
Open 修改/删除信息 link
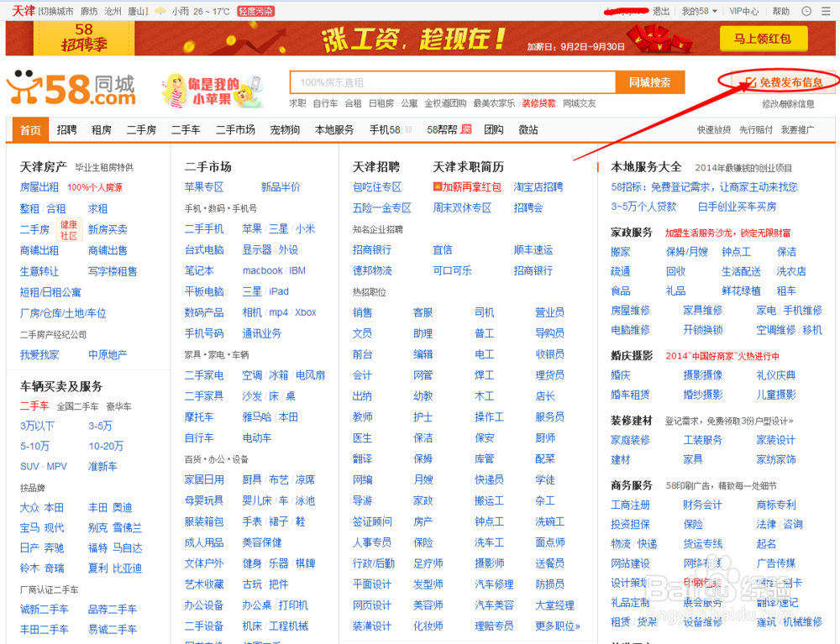788,104
